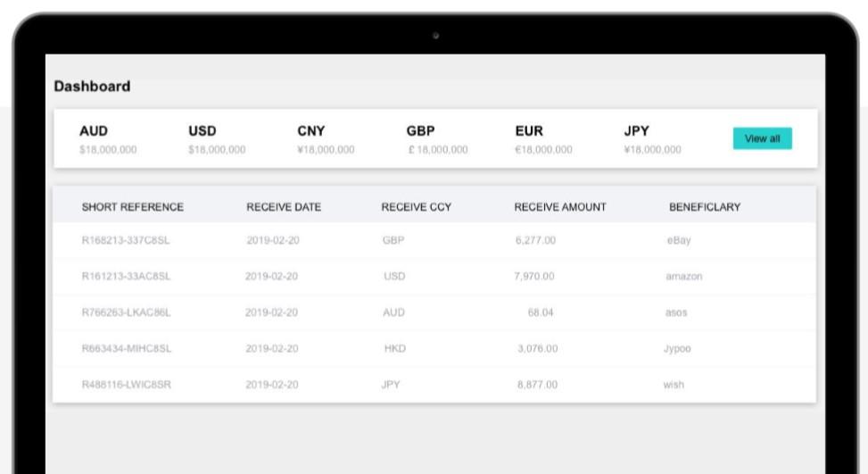The height and width of the screenshot is (474, 868).
Task: Click the eBay beneficiary cell
Action: 679,240
